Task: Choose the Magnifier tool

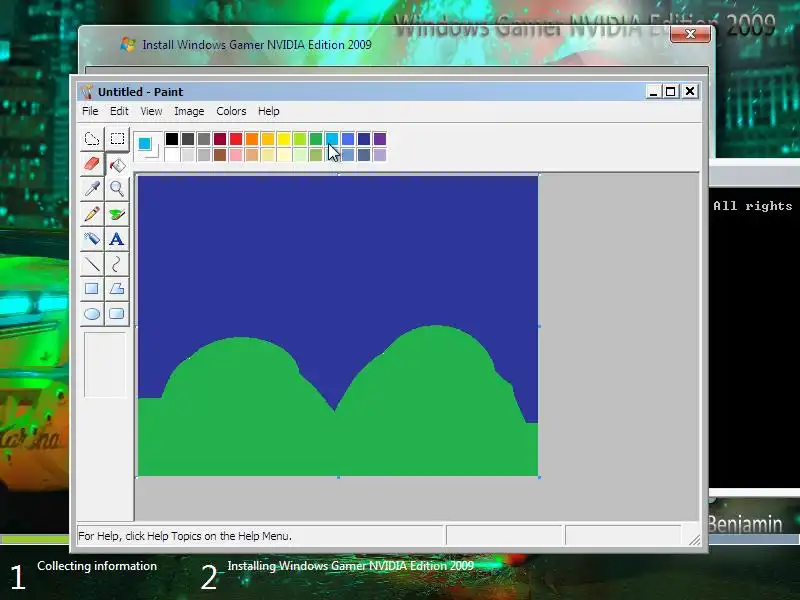Action: (117, 189)
